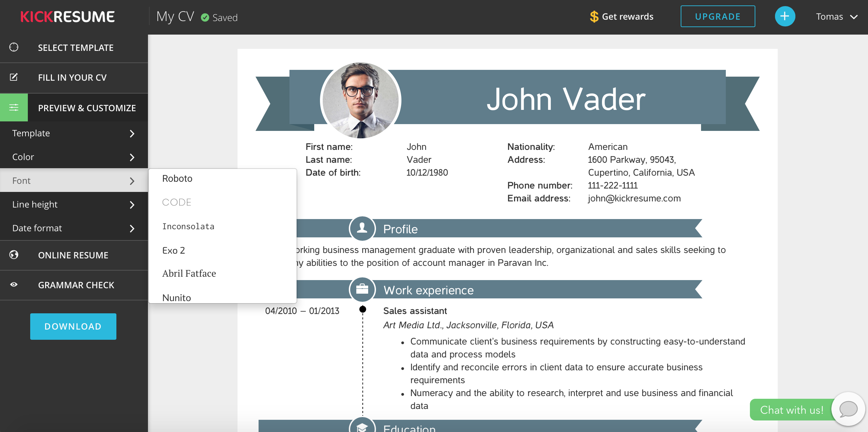This screenshot has height=432, width=868.
Task: Choose the Inconsolata font
Action: tap(188, 227)
